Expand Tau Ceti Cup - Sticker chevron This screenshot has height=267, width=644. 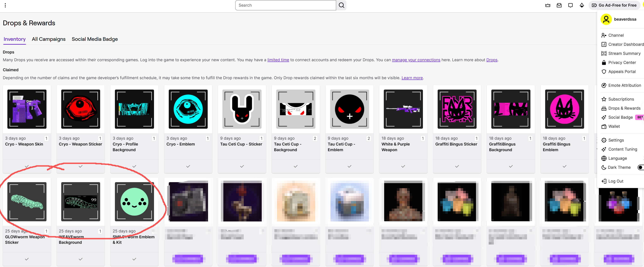(x=242, y=166)
